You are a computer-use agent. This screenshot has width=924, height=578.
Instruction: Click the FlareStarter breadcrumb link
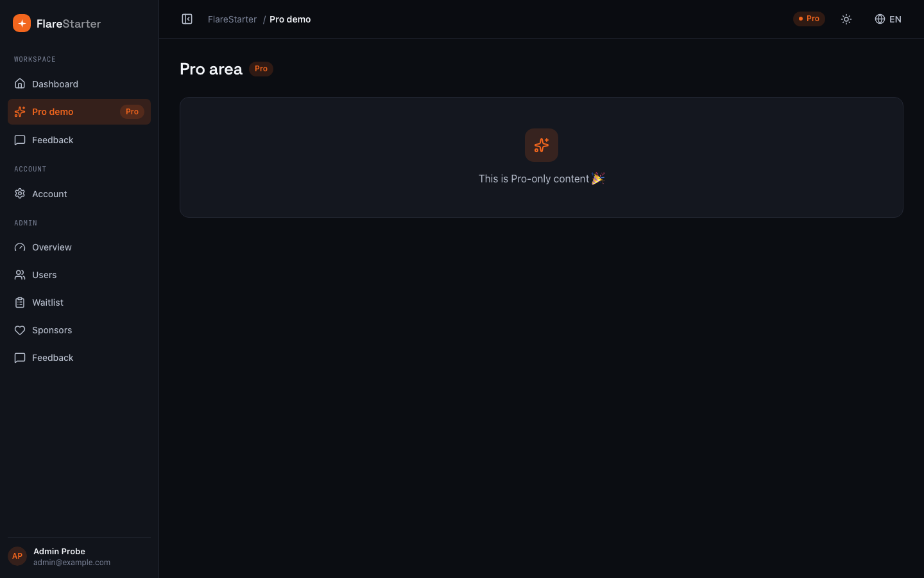click(x=232, y=19)
